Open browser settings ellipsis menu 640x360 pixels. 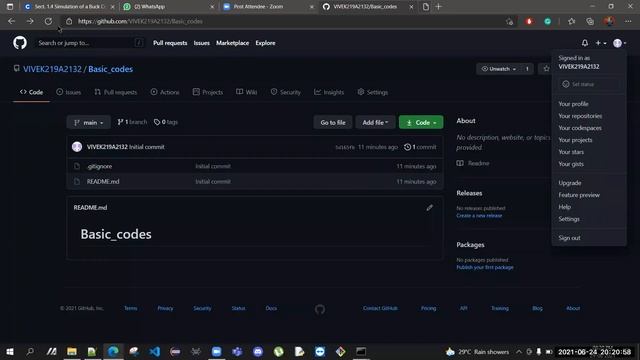point(628,21)
